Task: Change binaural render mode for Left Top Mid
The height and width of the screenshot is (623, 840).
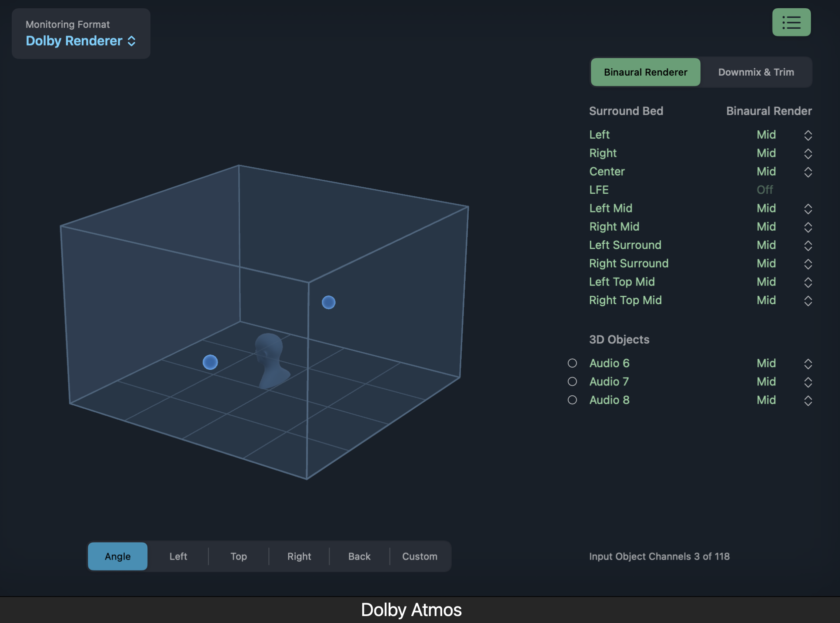Action: point(808,282)
